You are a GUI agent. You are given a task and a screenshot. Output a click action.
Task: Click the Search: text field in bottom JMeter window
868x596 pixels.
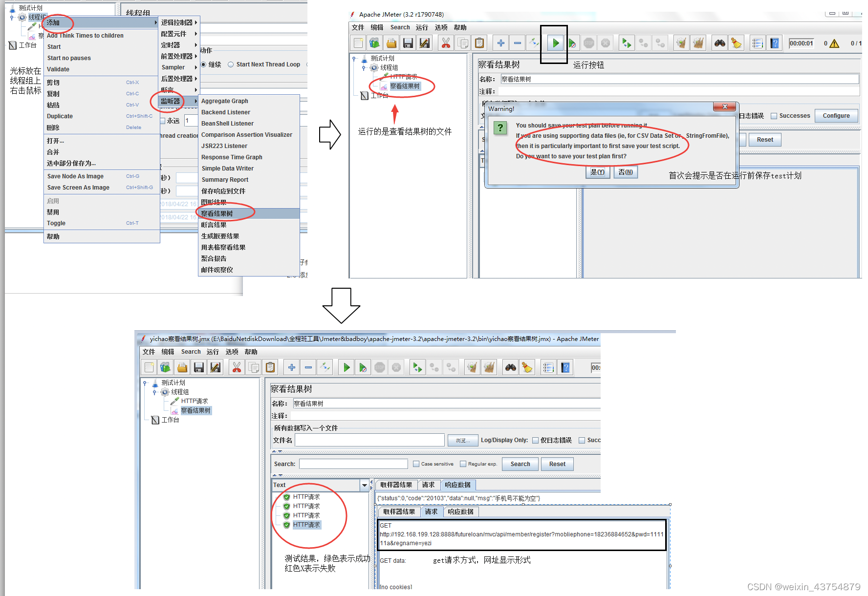(x=353, y=464)
